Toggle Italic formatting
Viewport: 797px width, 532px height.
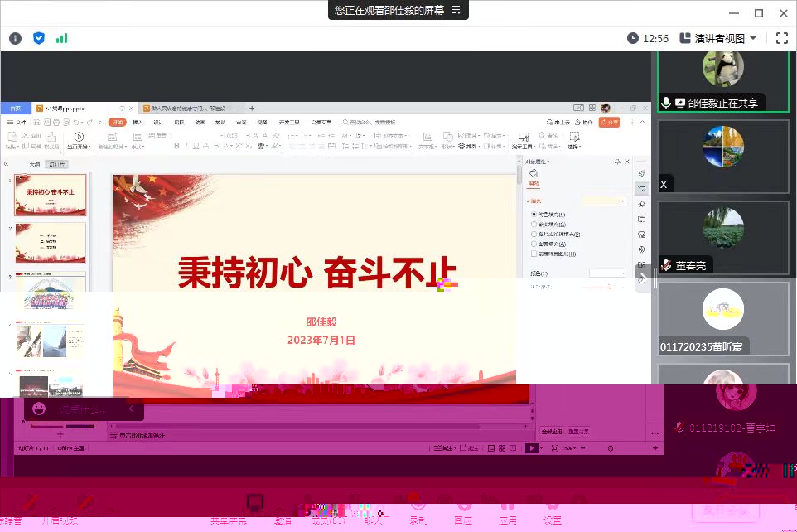(186, 146)
